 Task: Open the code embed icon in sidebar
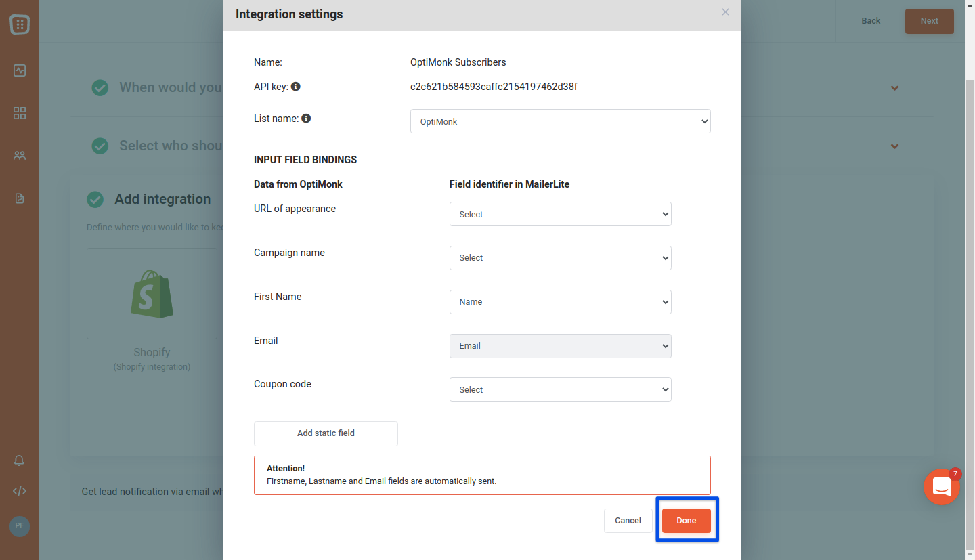tap(20, 491)
